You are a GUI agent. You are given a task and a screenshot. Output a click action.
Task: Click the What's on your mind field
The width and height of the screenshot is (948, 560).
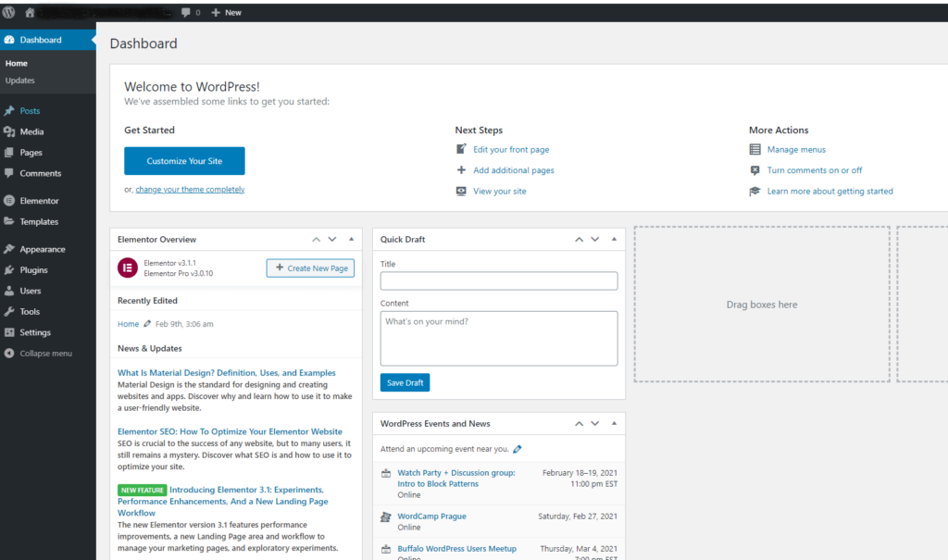499,339
